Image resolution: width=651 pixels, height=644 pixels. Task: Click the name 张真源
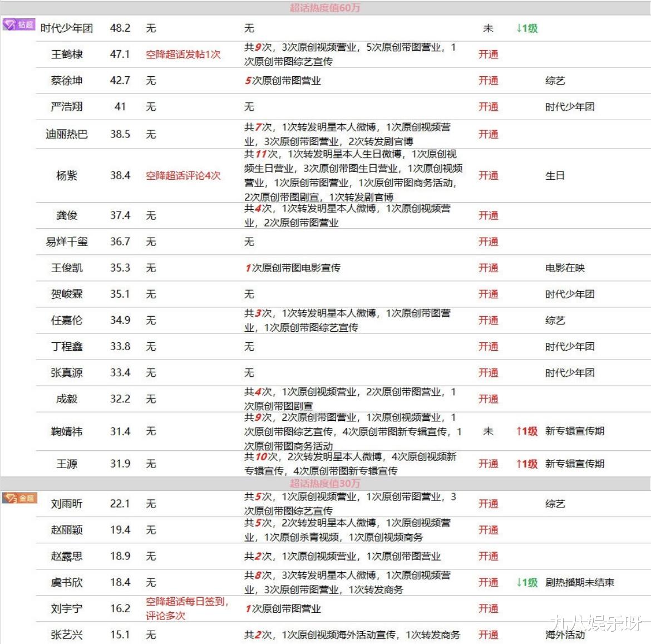point(66,372)
